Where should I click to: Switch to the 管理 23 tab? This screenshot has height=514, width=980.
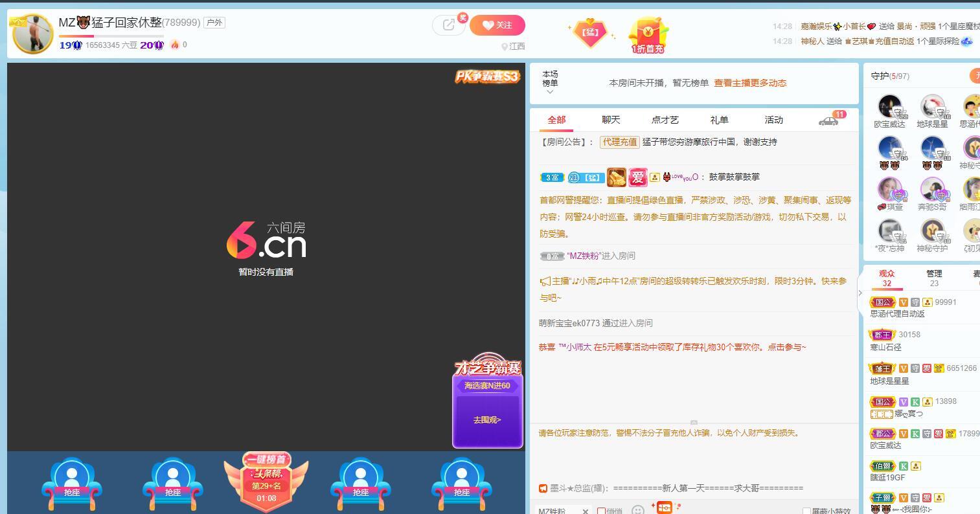pyautogui.click(x=934, y=278)
